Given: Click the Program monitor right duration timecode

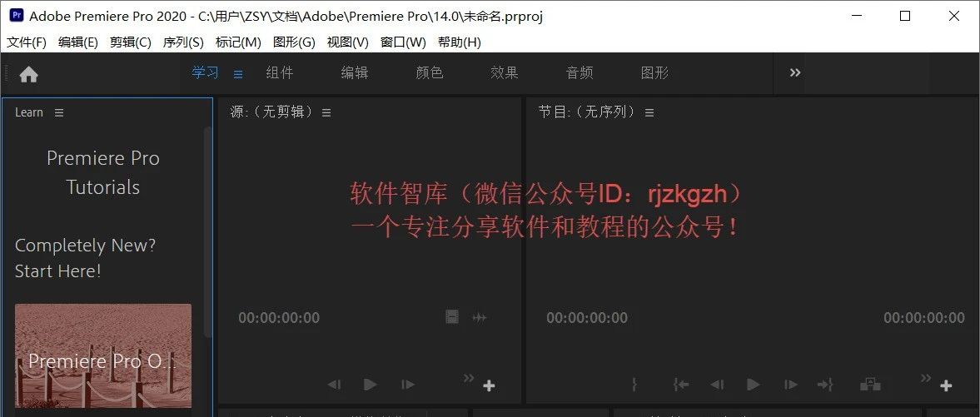Looking at the screenshot, I should tap(923, 318).
